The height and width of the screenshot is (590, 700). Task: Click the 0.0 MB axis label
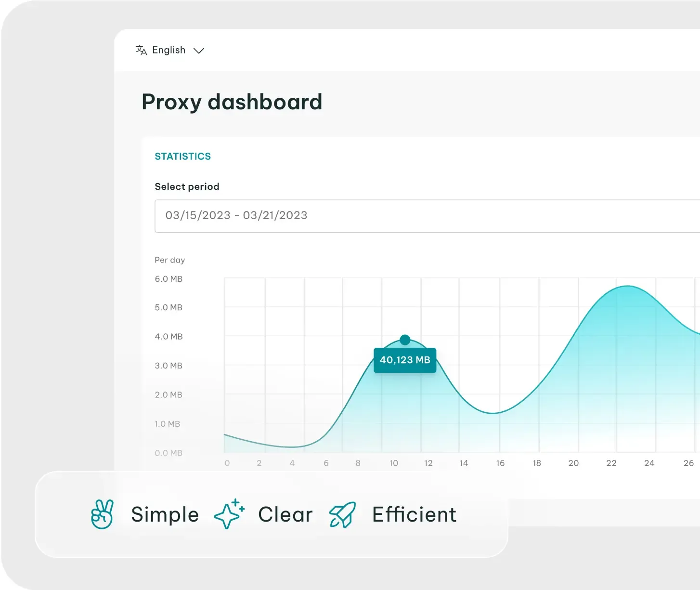169,453
